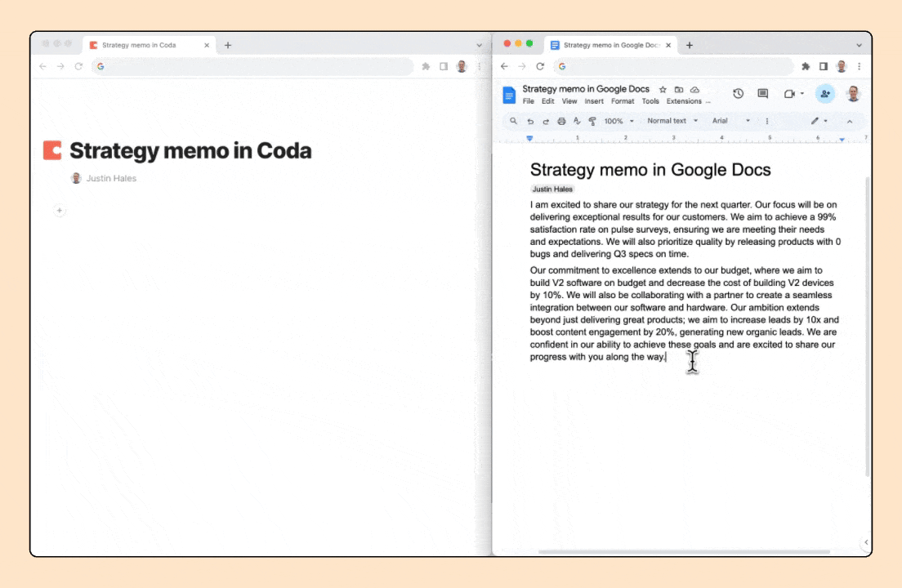Click the Coda logo icon

[52, 150]
